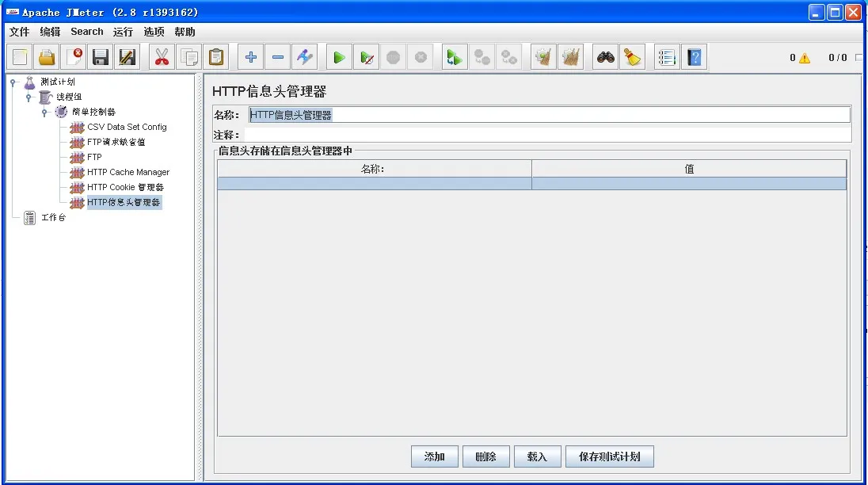The image size is (868, 485).
Task: Click the 注释 comment input field
Action: [x=547, y=135]
